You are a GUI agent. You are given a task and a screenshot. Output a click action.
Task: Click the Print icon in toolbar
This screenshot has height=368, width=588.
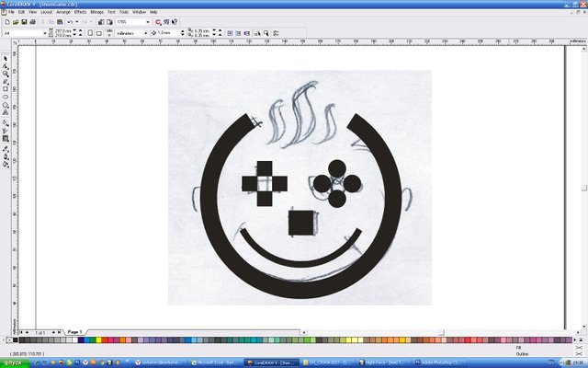tap(33, 22)
